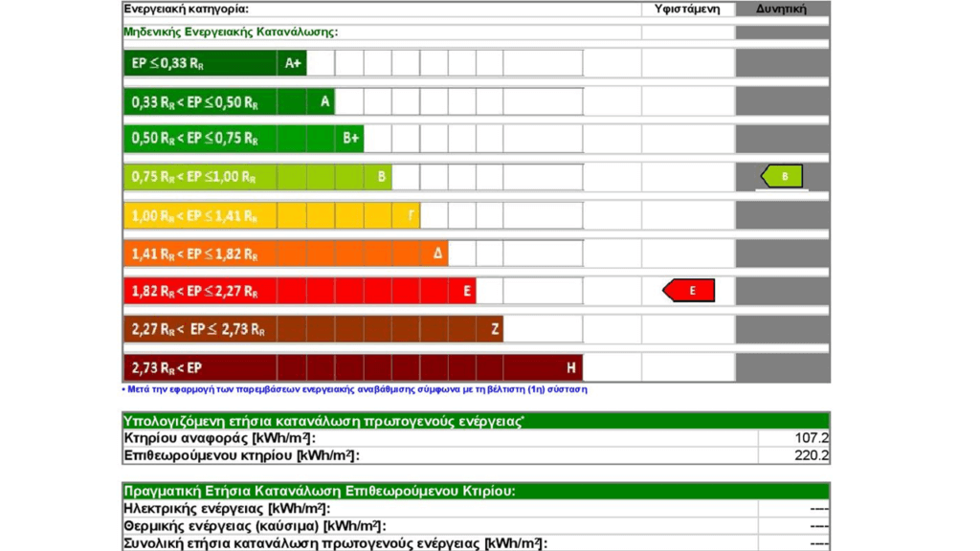980x551 pixels.
Task: Click the 'Γ' class letter on the yellow bar
Action: (412, 215)
